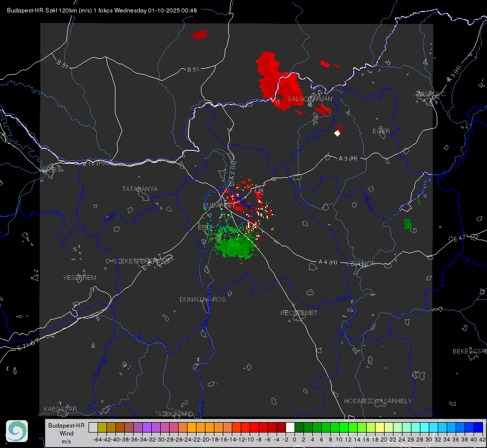
Task: Click the 'A 3 (H)' label near Eger
Action: (x=348, y=159)
